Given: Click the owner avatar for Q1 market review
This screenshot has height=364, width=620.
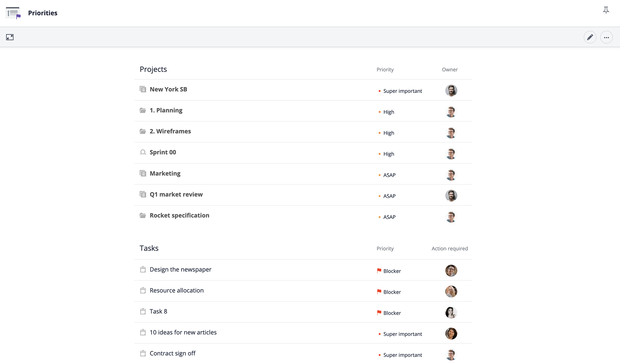Looking at the screenshot, I should point(451,196).
